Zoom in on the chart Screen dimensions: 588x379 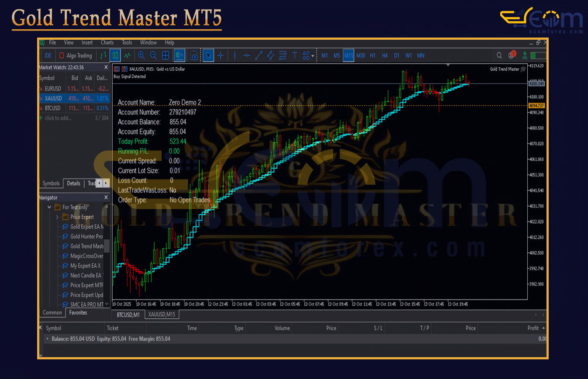tap(141, 55)
